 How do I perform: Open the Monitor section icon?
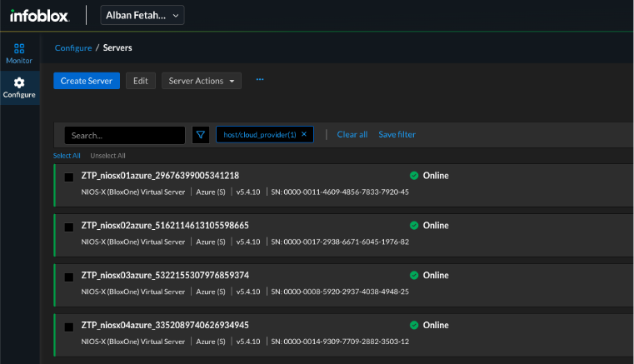19,49
